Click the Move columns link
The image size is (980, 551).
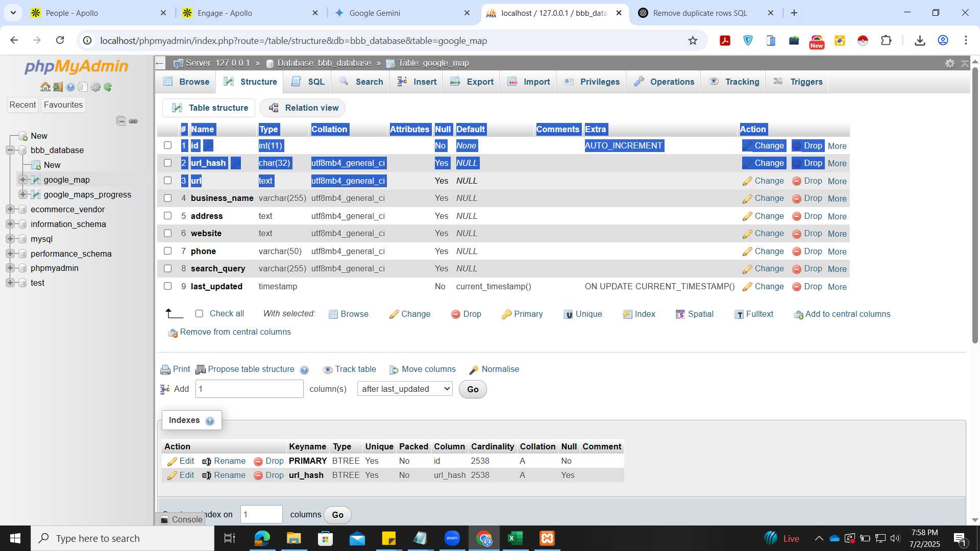coord(423,369)
